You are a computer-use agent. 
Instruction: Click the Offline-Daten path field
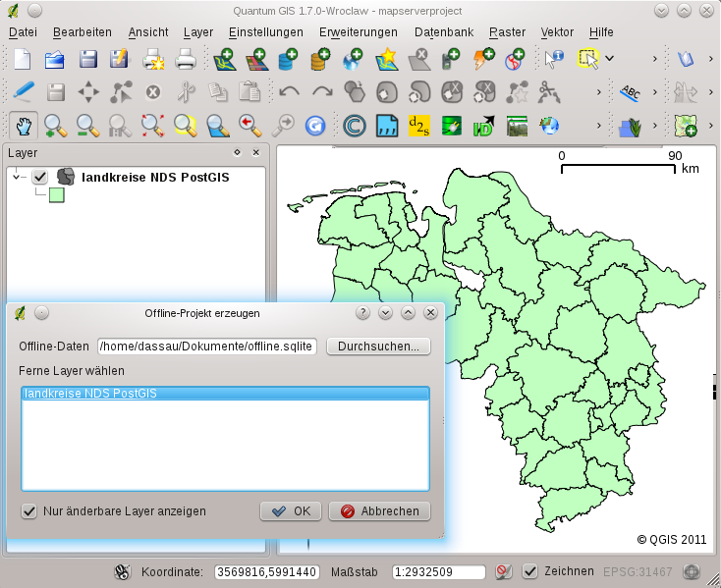click(207, 346)
